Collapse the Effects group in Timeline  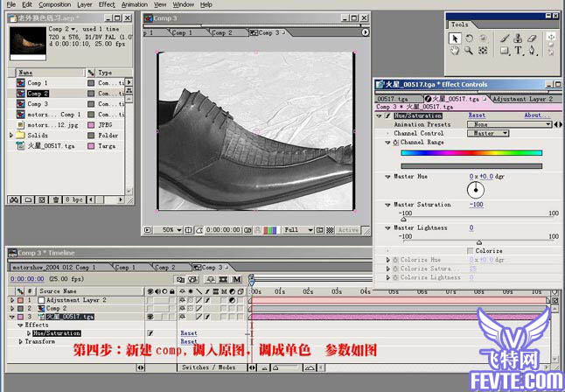tap(20, 325)
